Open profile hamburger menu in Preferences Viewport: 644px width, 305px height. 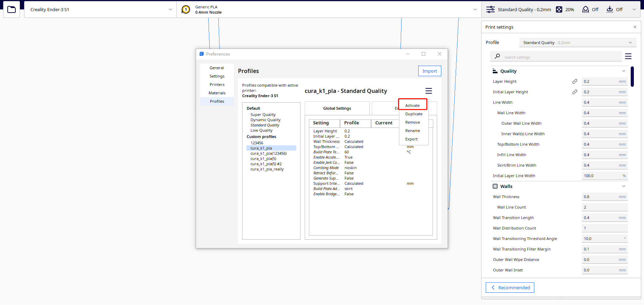point(429,91)
